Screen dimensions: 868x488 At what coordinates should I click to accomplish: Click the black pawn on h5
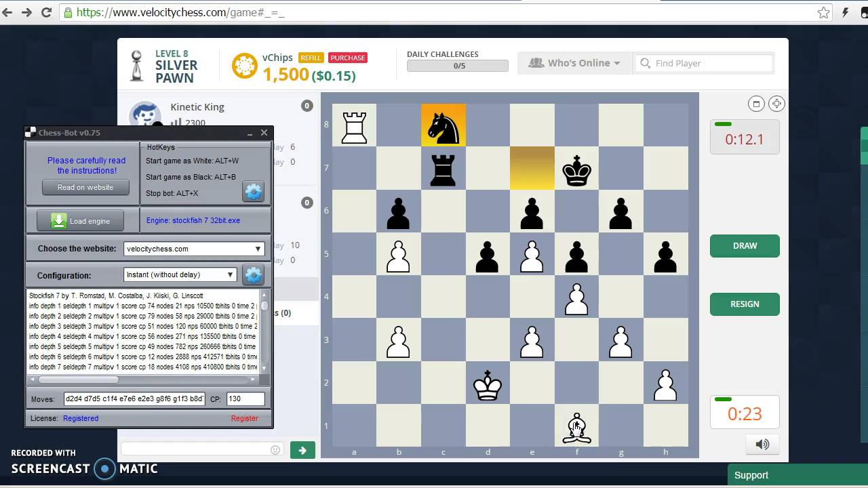pyautogui.click(x=665, y=256)
